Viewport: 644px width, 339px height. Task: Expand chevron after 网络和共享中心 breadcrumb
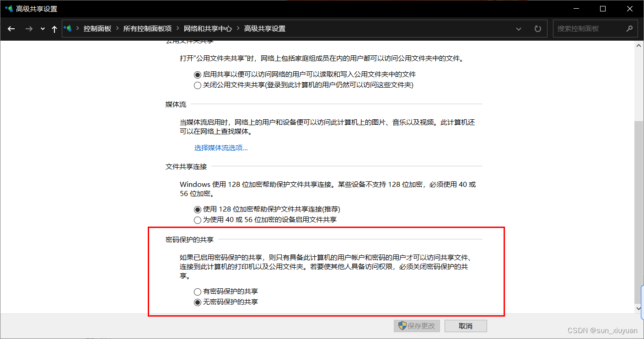(238, 28)
